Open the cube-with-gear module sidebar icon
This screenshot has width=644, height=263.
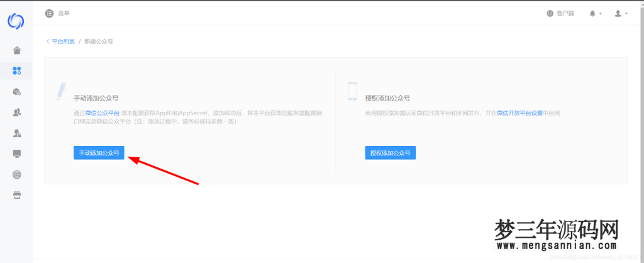(17, 92)
